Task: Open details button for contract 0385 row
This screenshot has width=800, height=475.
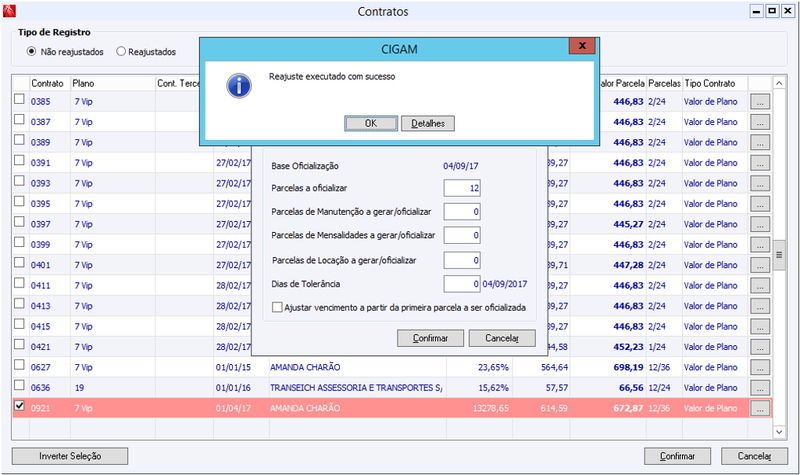Action: coord(760,102)
